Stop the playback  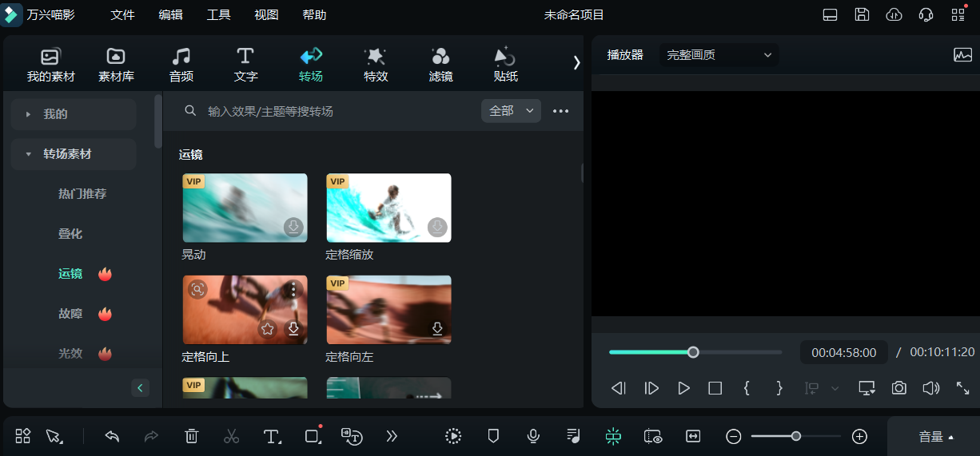715,388
